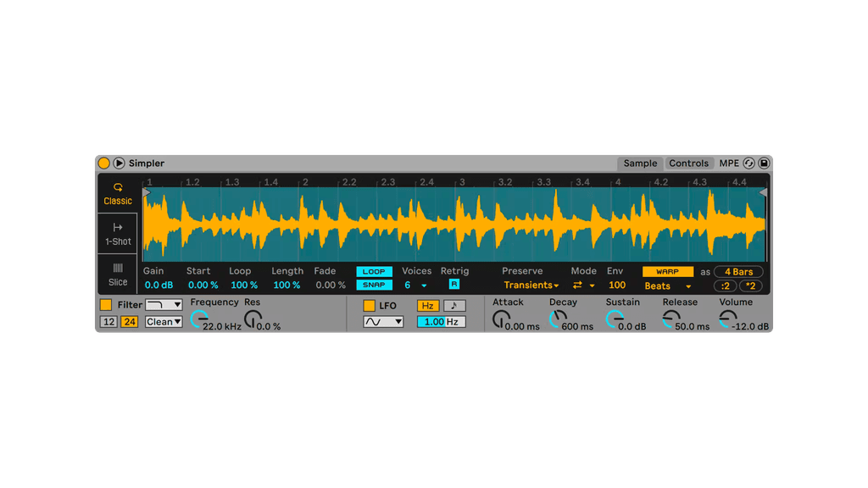Select the Classic playback mode icon
Image resolution: width=868 pixels, height=488 pixels.
tap(118, 187)
